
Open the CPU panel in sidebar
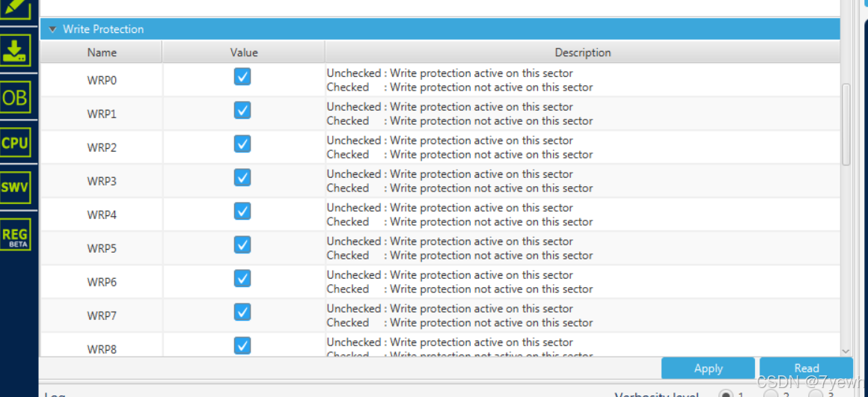tap(15, 143)
